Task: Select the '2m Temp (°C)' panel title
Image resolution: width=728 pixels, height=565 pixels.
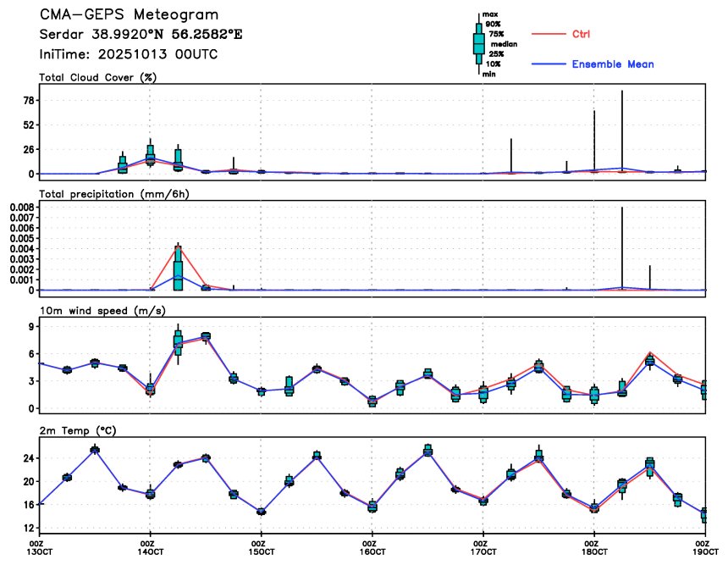Action: point(76,430)
